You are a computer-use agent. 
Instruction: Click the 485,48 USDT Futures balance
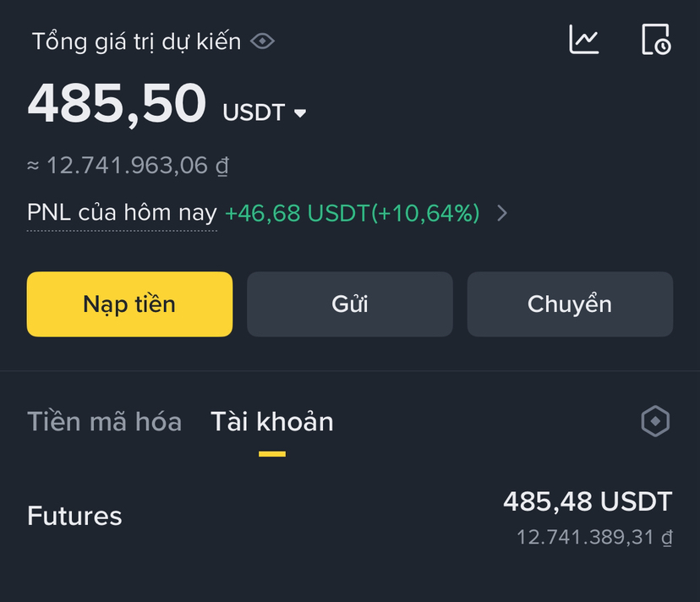tap(588, 501)
